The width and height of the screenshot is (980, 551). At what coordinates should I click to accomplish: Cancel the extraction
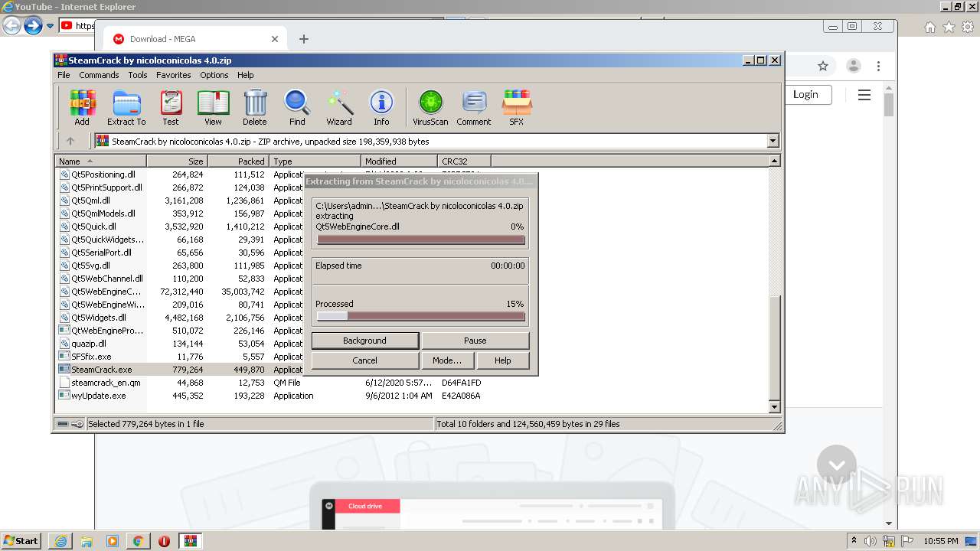click(364, 360)
